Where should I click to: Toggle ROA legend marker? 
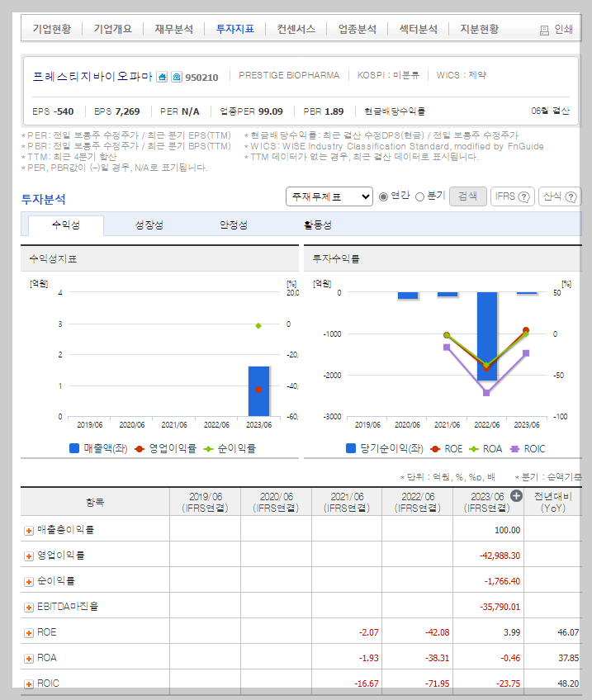point(474,449)
